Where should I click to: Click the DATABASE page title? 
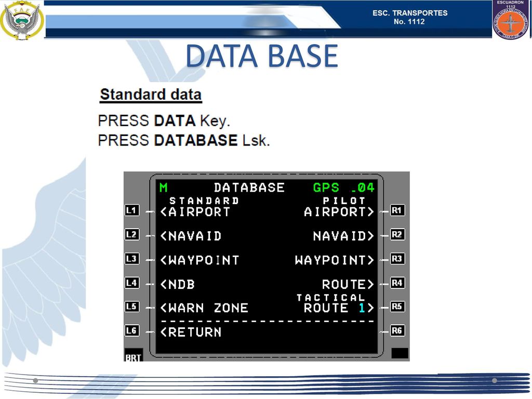249,188
